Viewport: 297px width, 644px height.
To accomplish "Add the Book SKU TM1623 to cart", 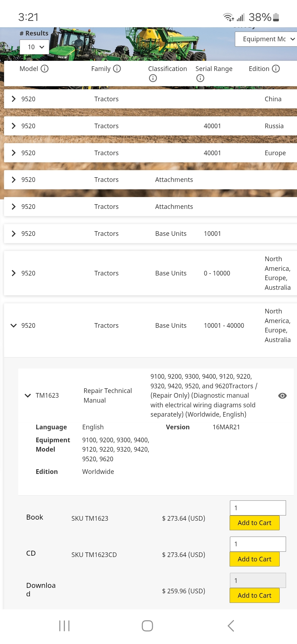I will pyautogui.click(x=254, y=523).
